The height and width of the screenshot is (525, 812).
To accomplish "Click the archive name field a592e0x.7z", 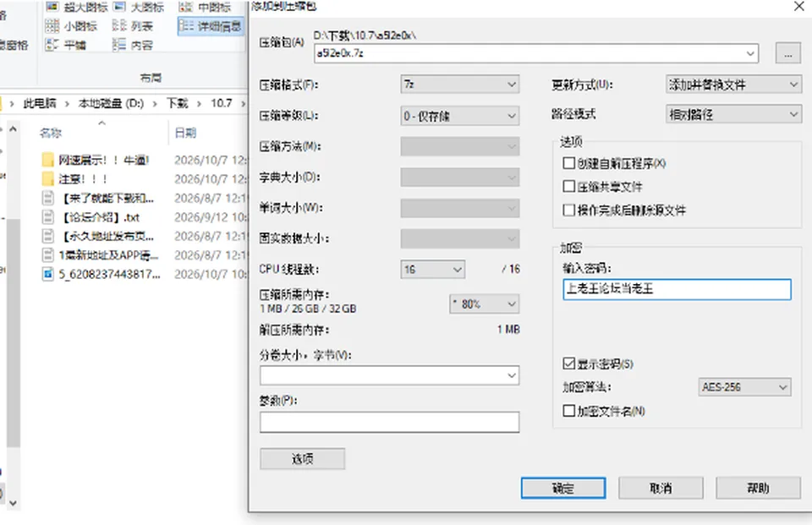I will [536, 53].
